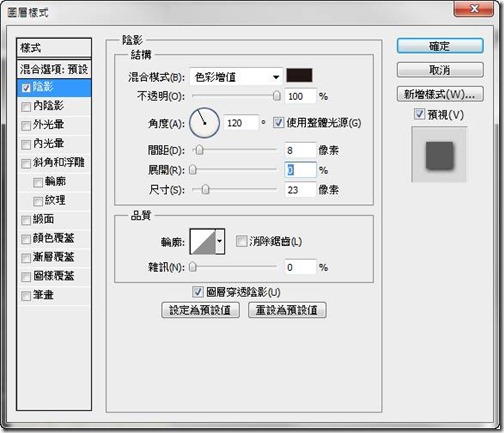Select the 陰影 row in styles list
Image resolution: width=504 pixels, height=433 pixels.
point(54,88)
